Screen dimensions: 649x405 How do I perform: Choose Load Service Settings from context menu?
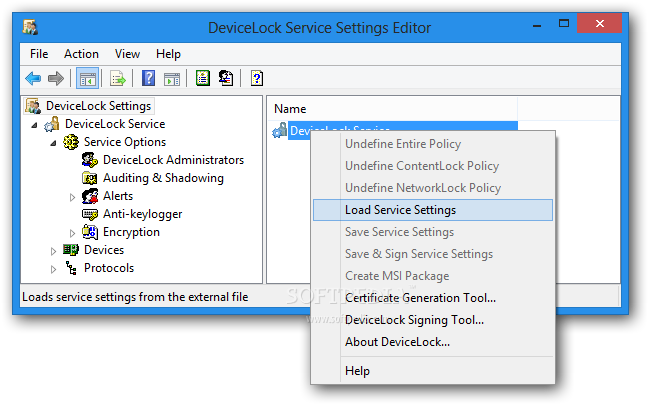pyautogui.click(x=433, y=210)
